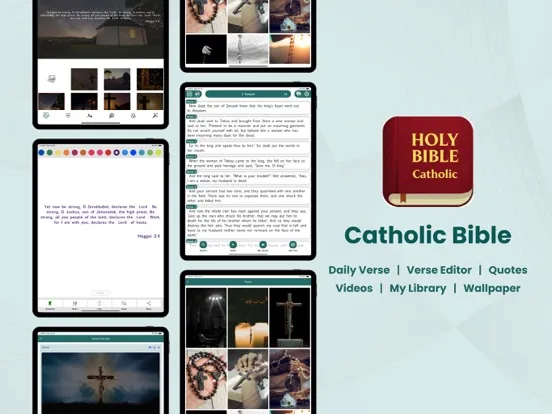Go back from the Verse of the Day screen
This screenshot has height=414, width=552.
click(41, 339)
